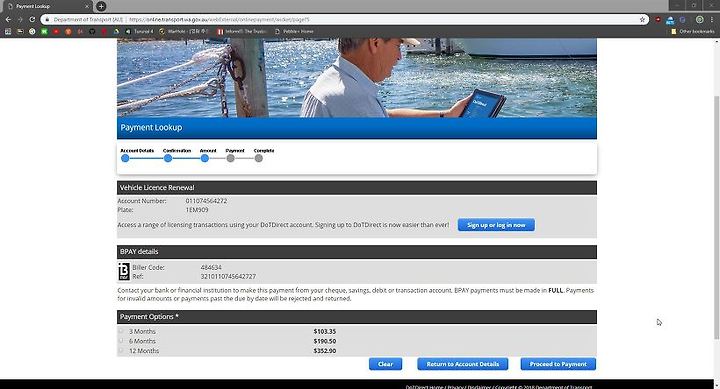This screenshot has width=720, height=389.
Task: Open the green bookmark icon in bookmarks bar
Action: 44,32
